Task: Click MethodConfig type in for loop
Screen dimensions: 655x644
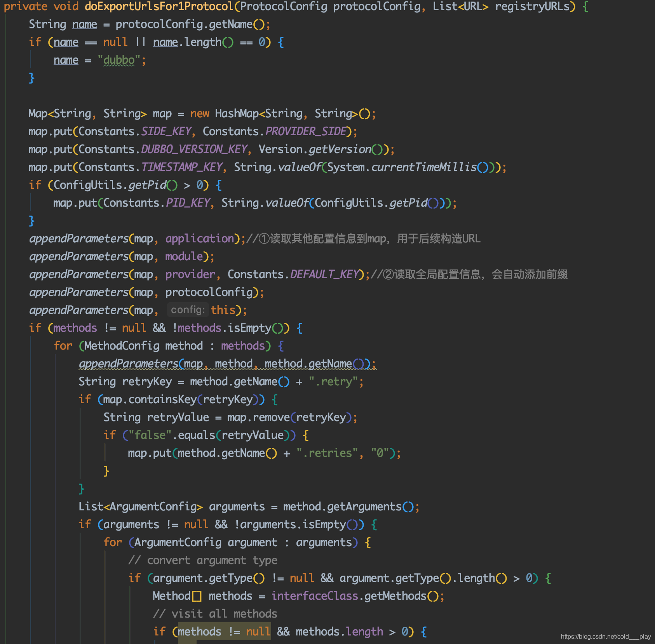Action: (122, 346)
